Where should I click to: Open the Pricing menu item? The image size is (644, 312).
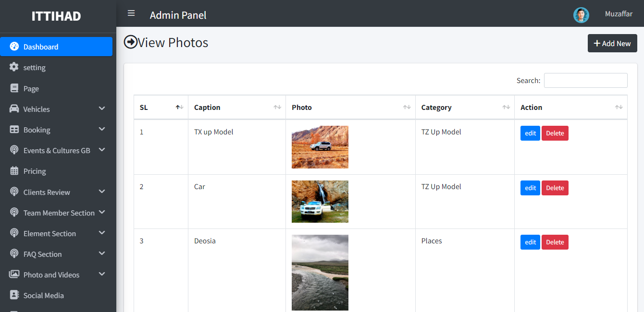(x=56, y=171)
